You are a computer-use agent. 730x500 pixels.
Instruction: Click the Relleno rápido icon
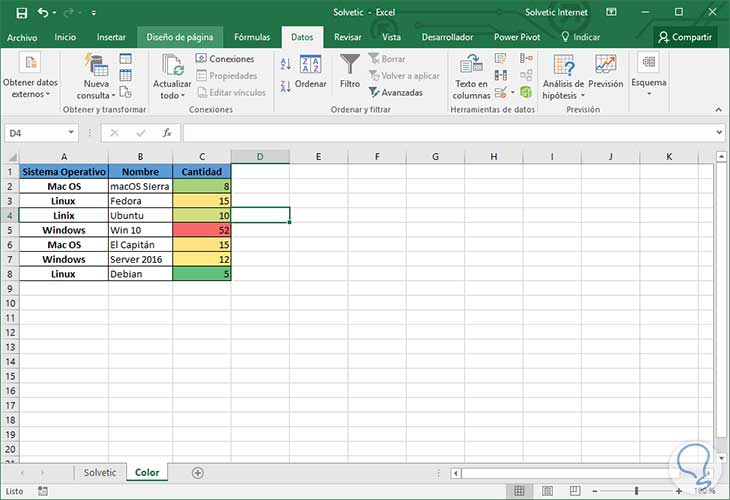tap(501, 59)
